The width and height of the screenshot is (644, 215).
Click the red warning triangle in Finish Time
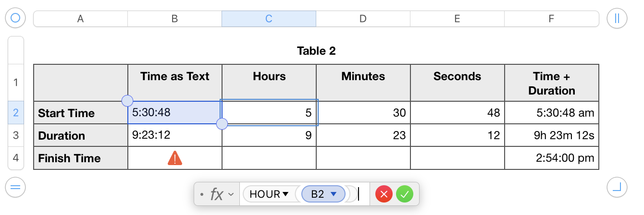[x=175, y=158]
